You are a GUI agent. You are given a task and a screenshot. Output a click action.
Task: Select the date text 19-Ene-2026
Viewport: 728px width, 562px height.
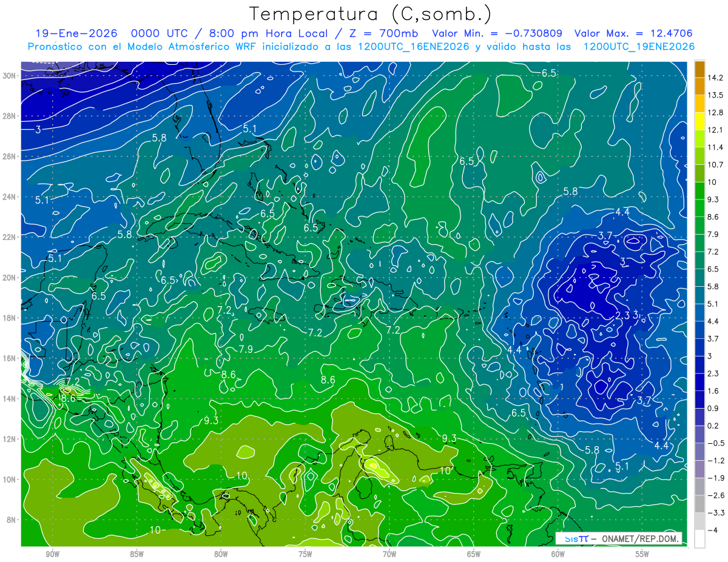(x=76, y=33)
